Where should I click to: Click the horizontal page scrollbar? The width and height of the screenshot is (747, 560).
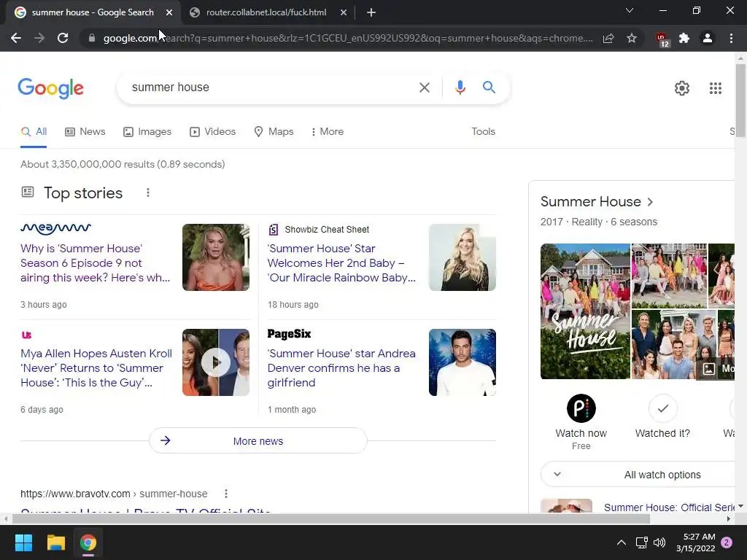[330, 518]
